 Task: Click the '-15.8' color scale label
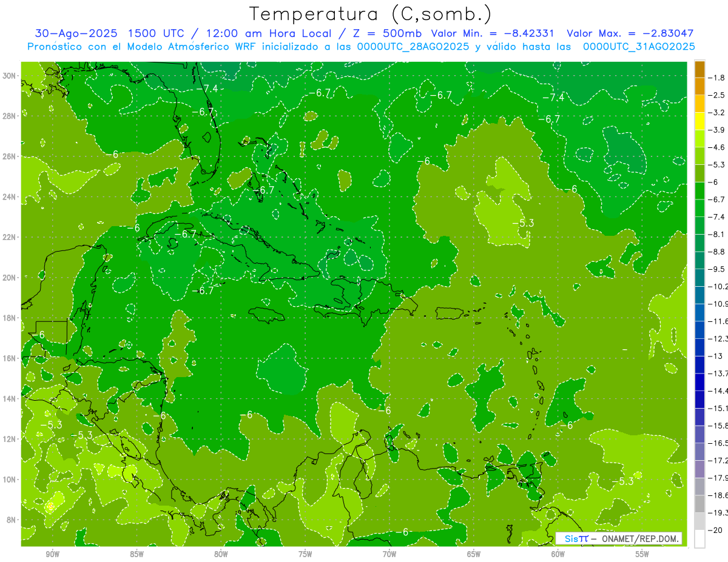click(x=718, y=426)
